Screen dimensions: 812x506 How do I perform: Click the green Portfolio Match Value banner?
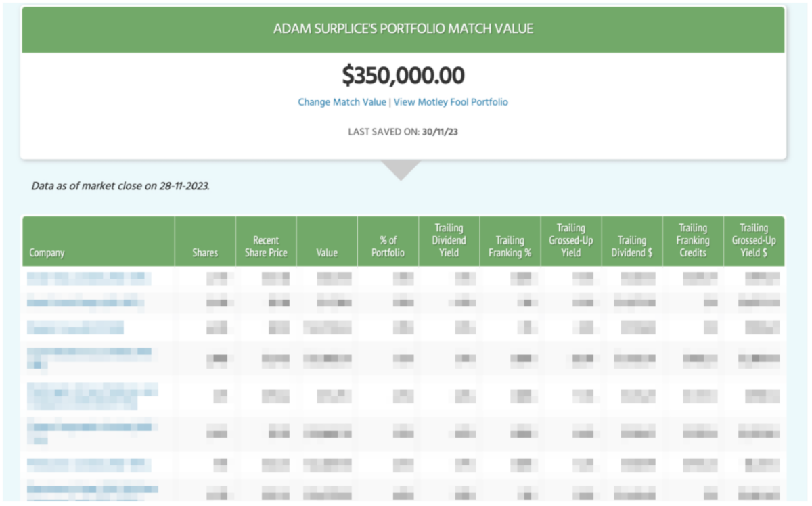[x=403, y=29]
